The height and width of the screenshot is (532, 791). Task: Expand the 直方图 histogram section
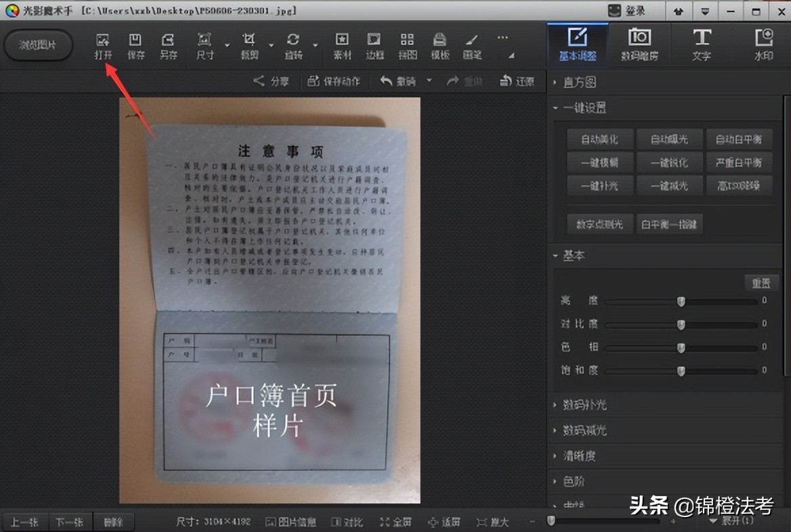tap(580, 82)
